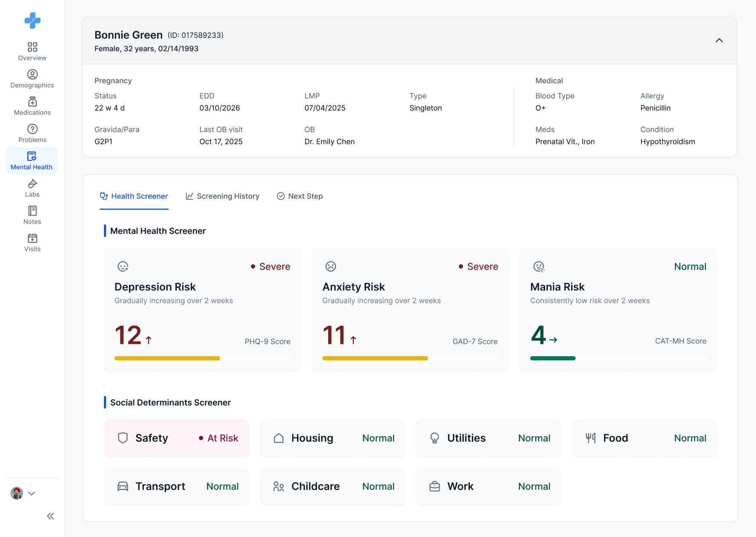Image resolution: width=756 pixels, height=537 pixels.
Task: Click the Childcare people icon
Action: [279, 486]
